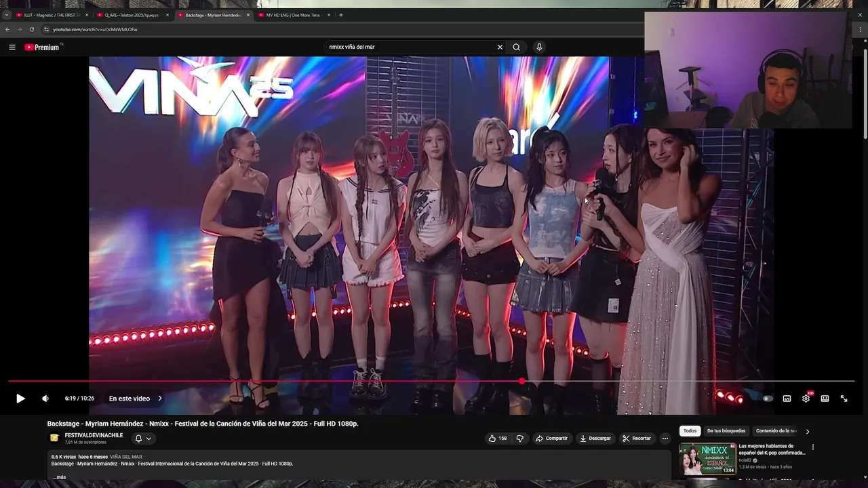Select 'Contenido de la serie' filter chip
This screenshot has width=868, height=488.
coord(776,430)
